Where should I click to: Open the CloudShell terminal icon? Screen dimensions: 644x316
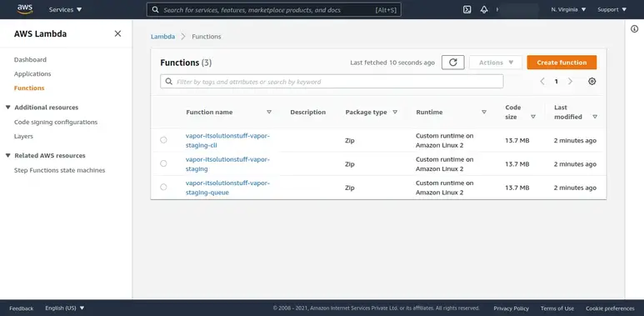point(467,9)
